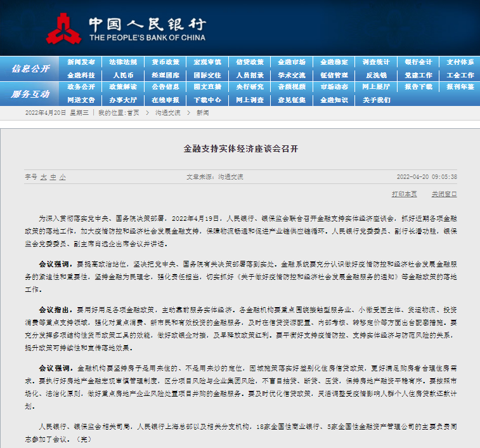Click the People's Bank of China logo

coord(126,29)
